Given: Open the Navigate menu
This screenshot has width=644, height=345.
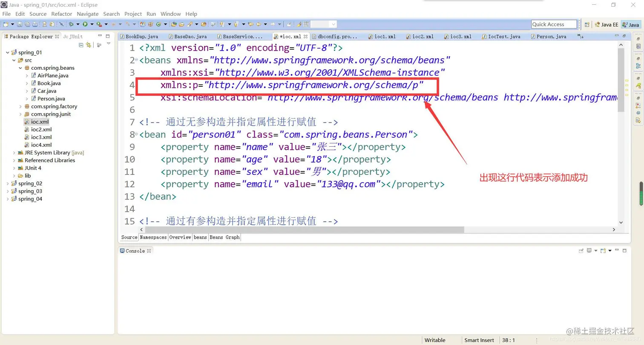Looking at the screenshot, I should tap(88, 14).
